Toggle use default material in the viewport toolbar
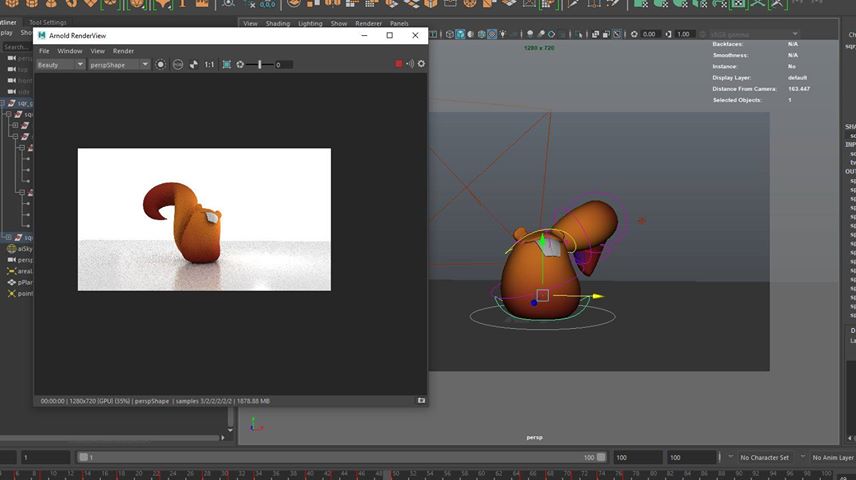Image resolution: width=856 pixels, height=480 pixels. tap(471, 34)
